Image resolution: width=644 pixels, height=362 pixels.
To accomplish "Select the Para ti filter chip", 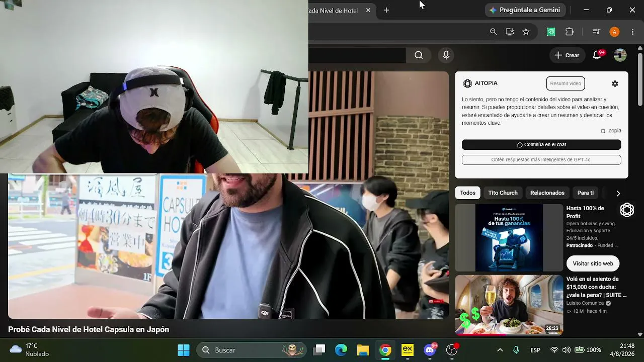I will coord(585,193).
